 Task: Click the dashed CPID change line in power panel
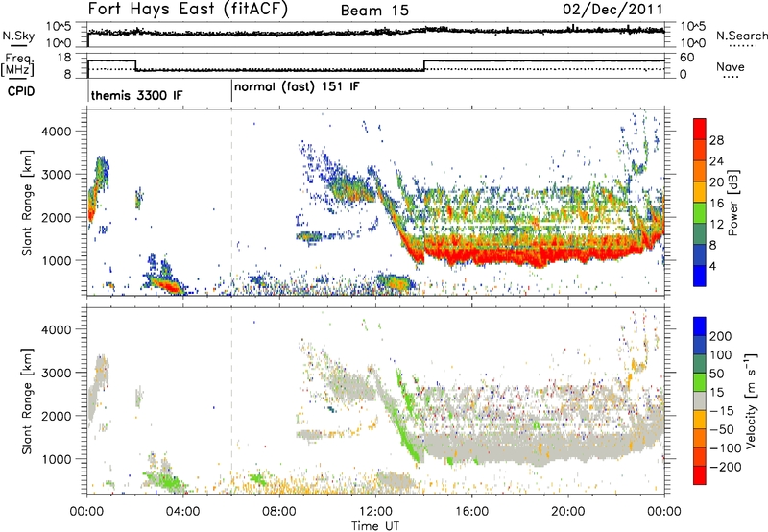231,203
